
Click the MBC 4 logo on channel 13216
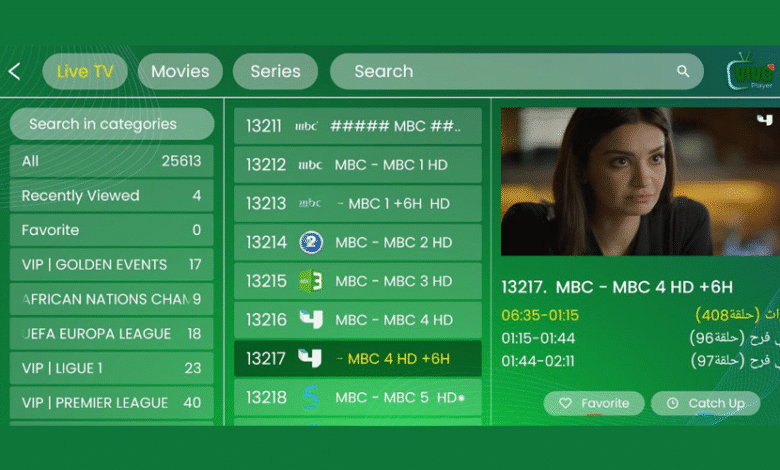311,319
